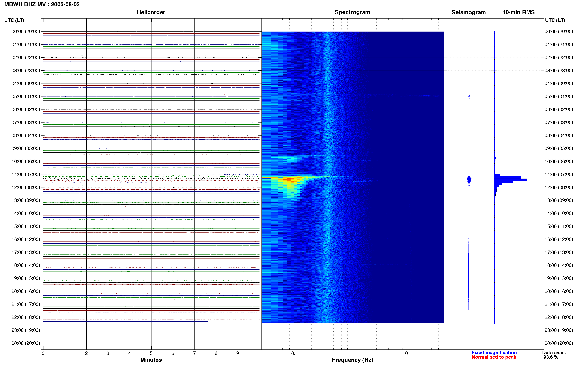The image size is (588, 368).
Task: Click the 'Data avail.' label
Action: (x=554, y=353)
